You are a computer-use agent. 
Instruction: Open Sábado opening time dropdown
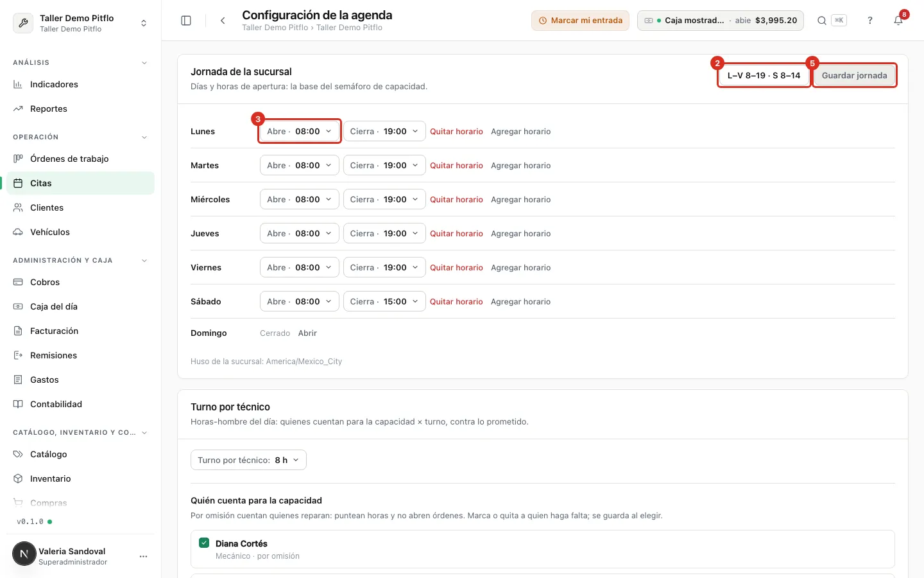pos(300,301)
